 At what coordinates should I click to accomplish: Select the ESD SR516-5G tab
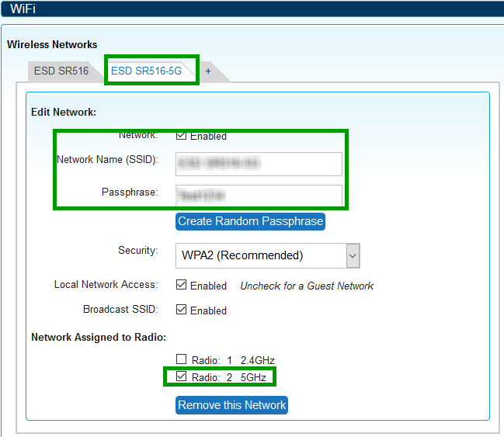(x=146, y=71)
